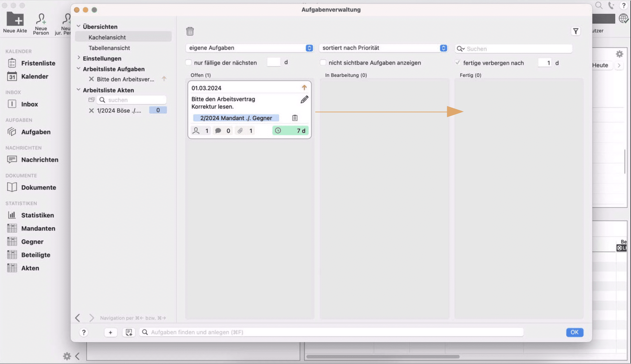Image resolution: width=631 pixels, height=364 pixels.
Task: Remove '1/2024 Böse' from Arbeitsliste Akten
Action: tap(91, 111)
